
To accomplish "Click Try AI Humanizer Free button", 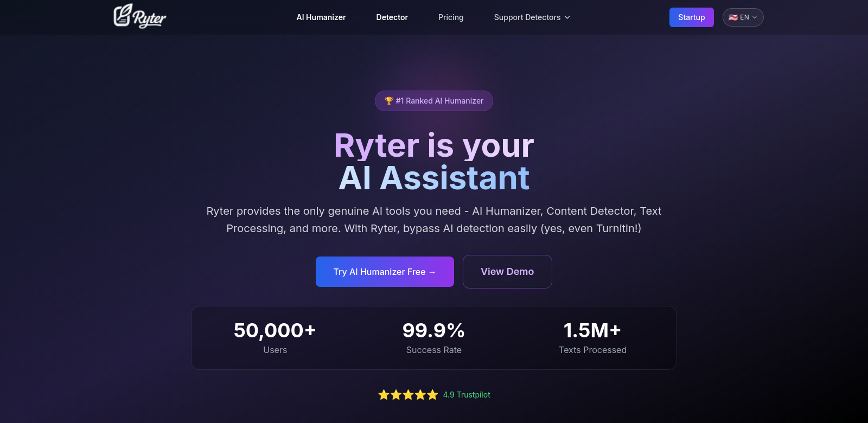I will 385,272.
